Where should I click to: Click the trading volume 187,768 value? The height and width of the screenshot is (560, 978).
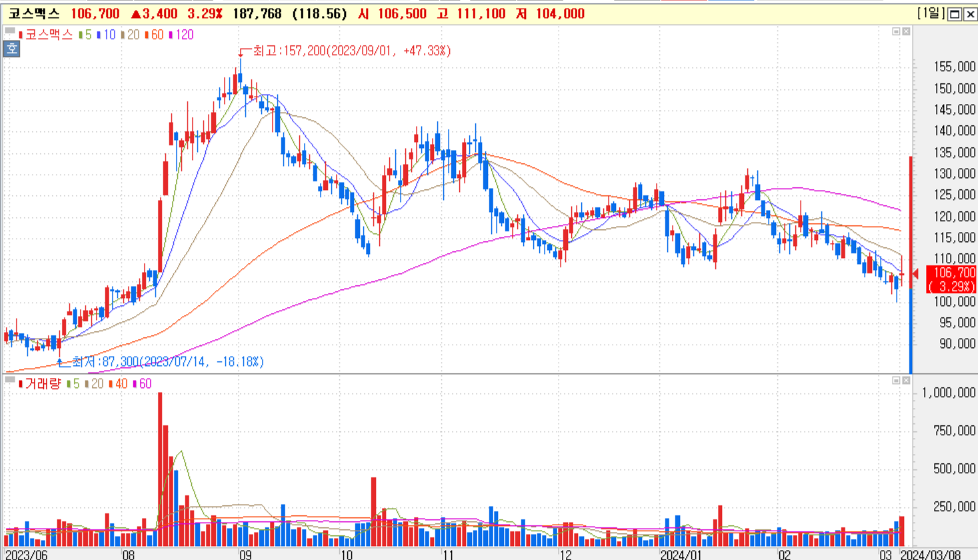pos(257,13)
